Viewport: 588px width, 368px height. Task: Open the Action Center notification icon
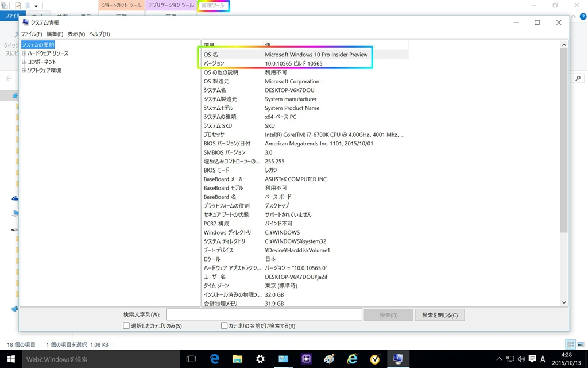click(x=532, y=359)
